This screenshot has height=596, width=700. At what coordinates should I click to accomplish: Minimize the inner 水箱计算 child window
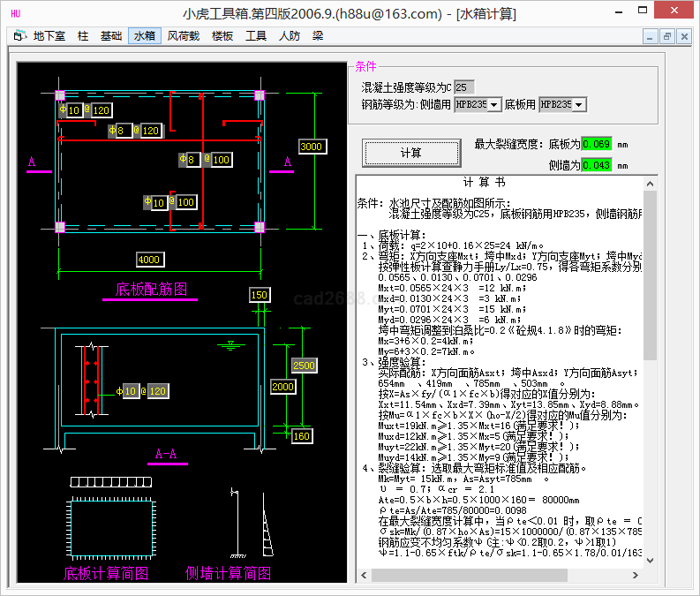651,36
